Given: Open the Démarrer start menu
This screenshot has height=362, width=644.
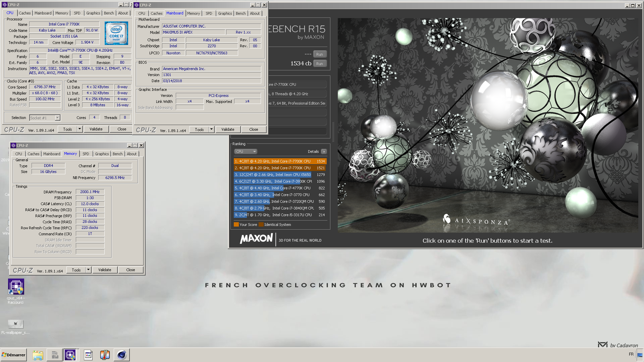Looking at the screenshot, I should pyautogui.click(x=13, y=355).
